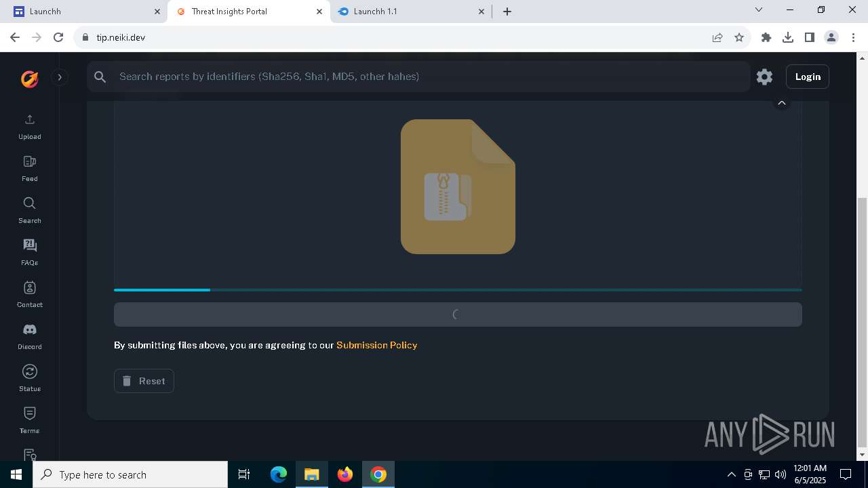Viewport: 868px width, 488px height.
Task: Open the Downloads icon in toolbar
Action: [x=788, y=37]
